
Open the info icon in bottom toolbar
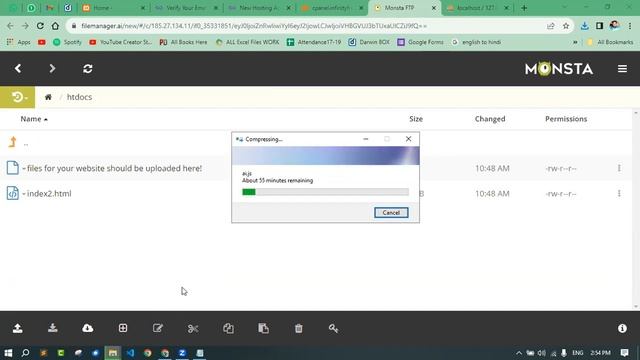[622, 328]
